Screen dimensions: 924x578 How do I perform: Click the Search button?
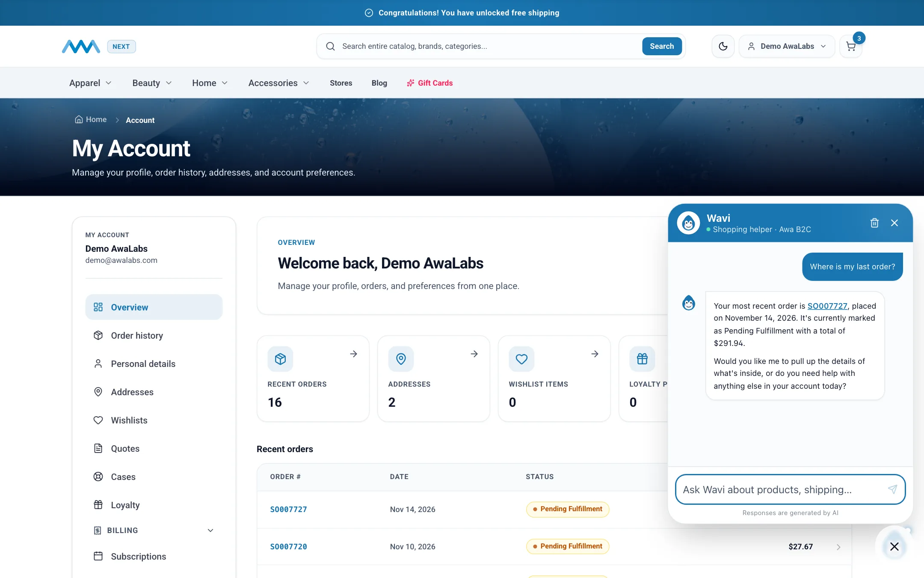tap(662, 46)
